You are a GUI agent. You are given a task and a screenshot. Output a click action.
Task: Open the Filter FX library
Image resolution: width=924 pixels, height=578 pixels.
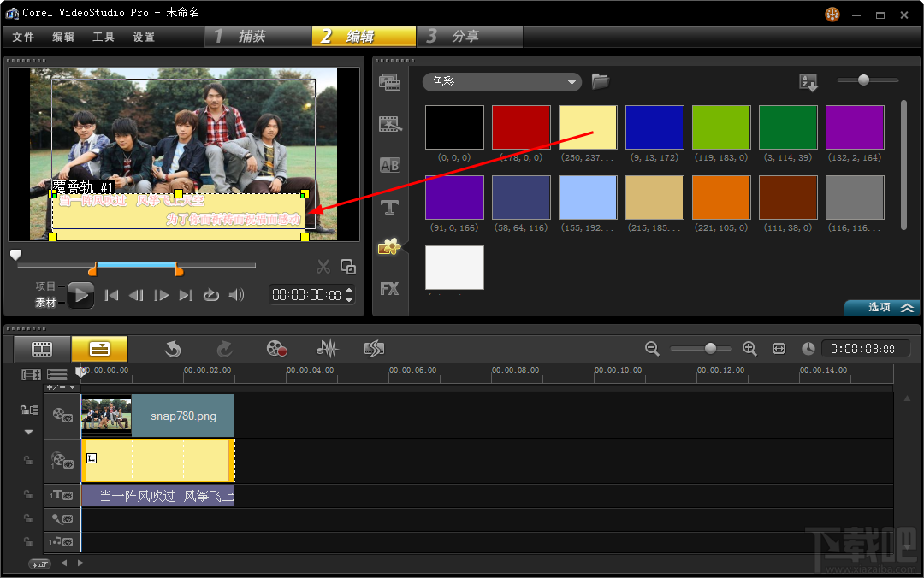click(x=390, y=289)
